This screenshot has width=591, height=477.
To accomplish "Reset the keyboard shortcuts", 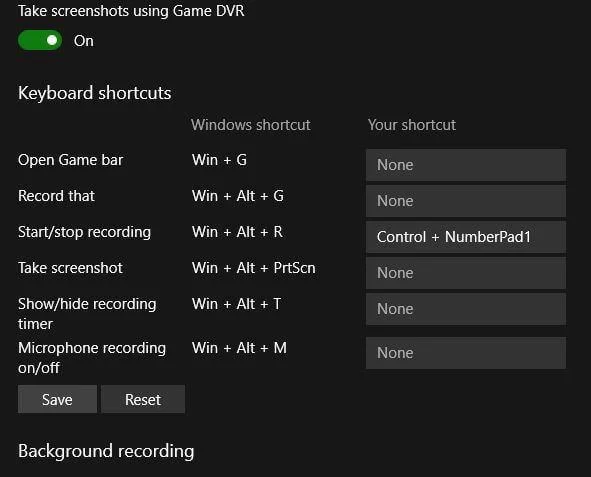I will 143,399.
